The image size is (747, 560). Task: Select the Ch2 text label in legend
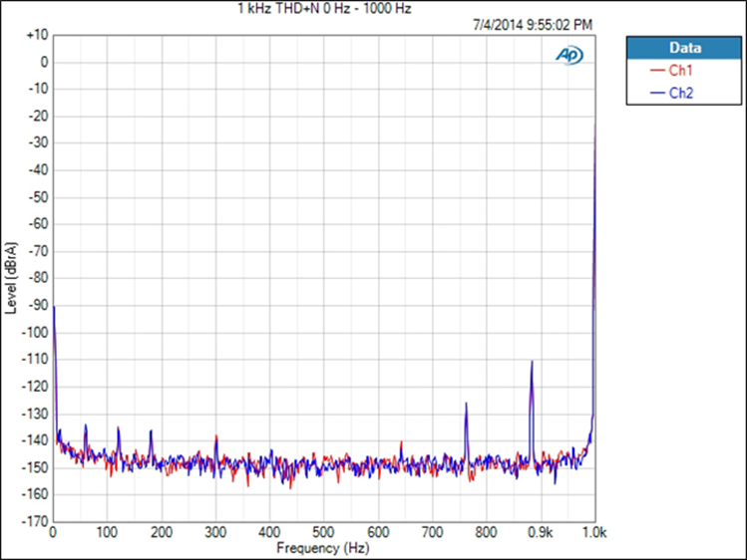pos(681,93)
